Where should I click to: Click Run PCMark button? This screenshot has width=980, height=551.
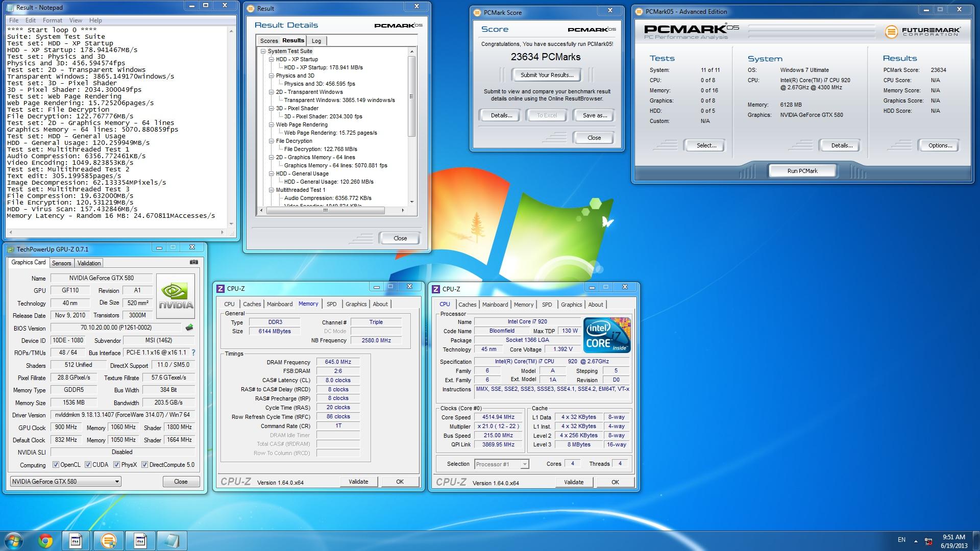[802, 171]
